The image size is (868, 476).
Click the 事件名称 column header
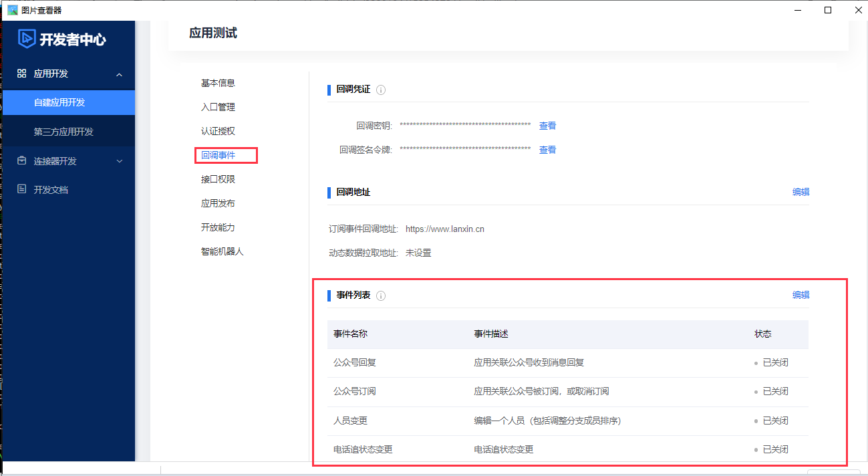tap(350, 334)
